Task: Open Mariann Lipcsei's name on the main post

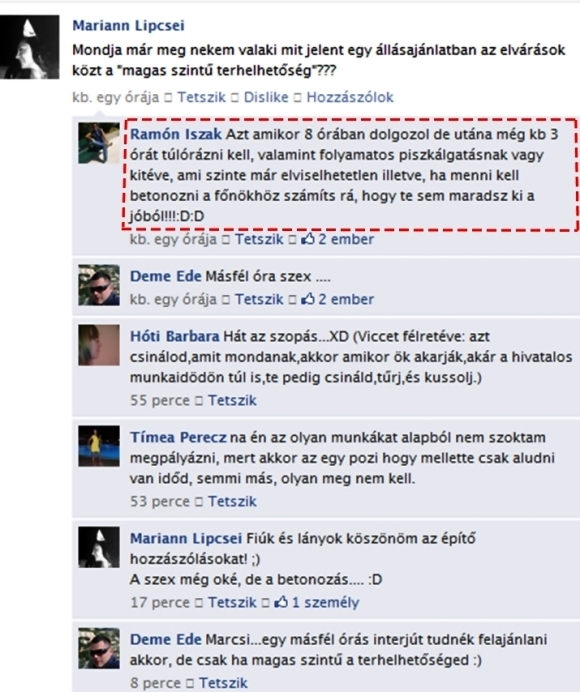Action: point(128,26)
